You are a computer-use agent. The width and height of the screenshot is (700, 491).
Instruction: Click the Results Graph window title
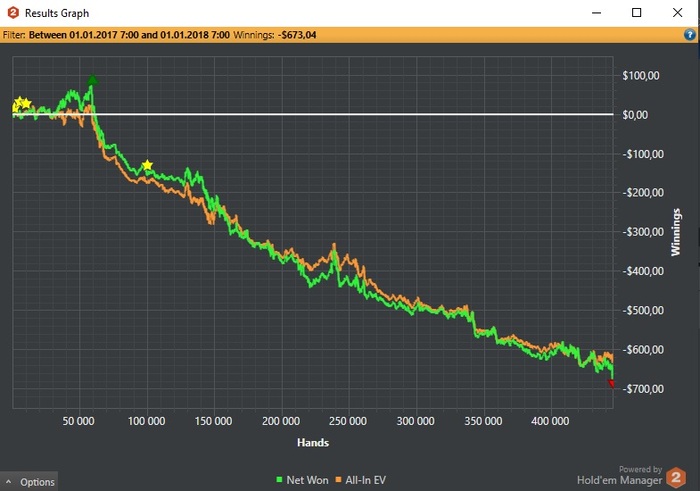tap(57, 13)
